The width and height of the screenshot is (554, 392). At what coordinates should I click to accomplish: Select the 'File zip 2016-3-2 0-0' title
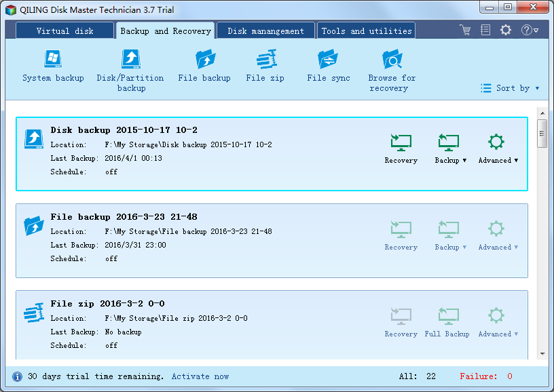pos(107,303)
